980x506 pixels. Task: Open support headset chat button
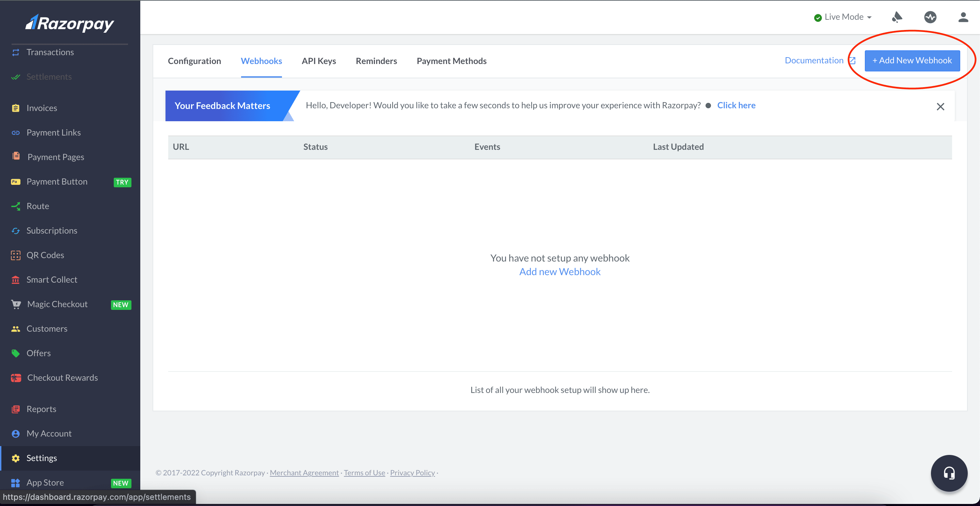point(949,473)
